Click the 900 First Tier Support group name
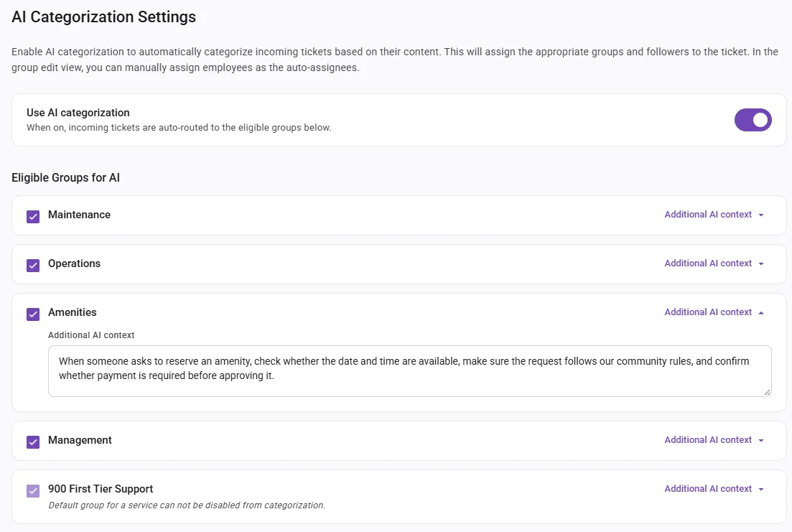The image size is (792, 532). 101,489
